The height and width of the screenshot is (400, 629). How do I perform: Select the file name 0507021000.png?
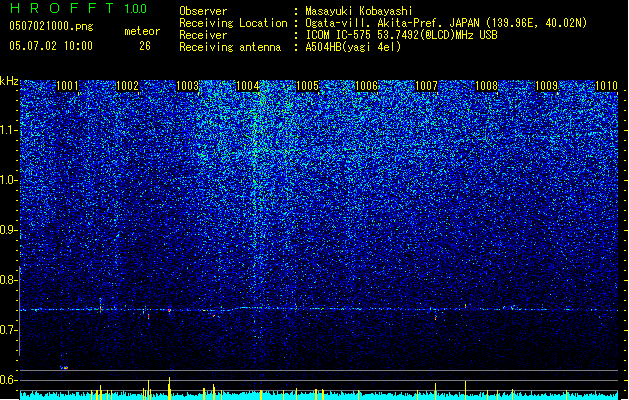(51, 26)
